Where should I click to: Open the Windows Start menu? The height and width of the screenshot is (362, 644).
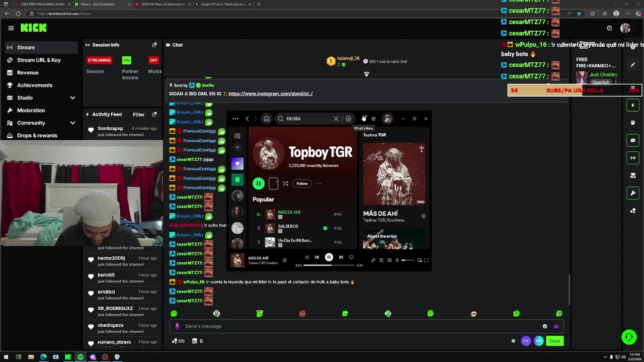pyautogui.click(x=6, y=357)
